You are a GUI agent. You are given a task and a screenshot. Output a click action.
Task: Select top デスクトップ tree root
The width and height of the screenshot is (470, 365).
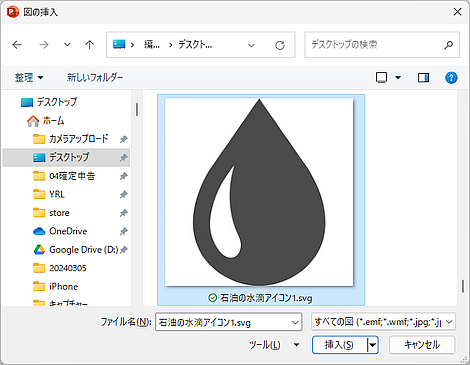(49, 102)
